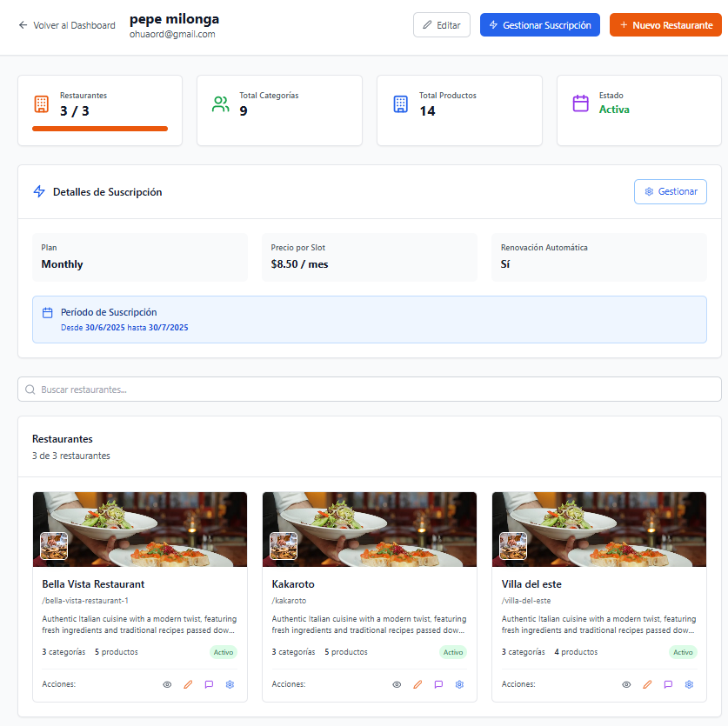Go back via Volver al Dashboard link
Viewport: 728px width, 726px height.
click(x=67, y=25)
